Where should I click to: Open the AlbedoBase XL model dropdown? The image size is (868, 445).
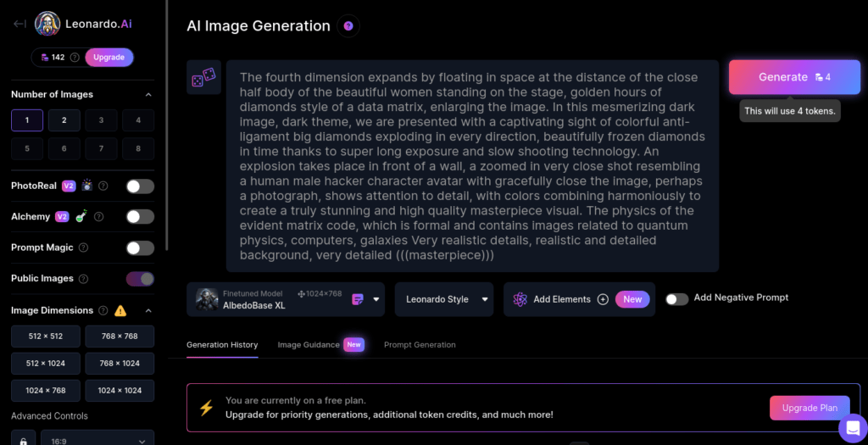click(x=377, y=299)
